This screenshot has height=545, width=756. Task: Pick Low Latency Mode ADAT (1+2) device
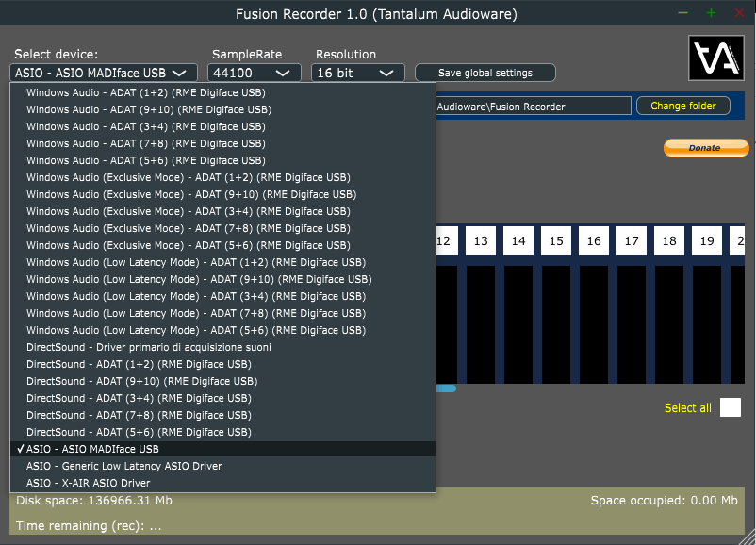click(x=222, y=262)
